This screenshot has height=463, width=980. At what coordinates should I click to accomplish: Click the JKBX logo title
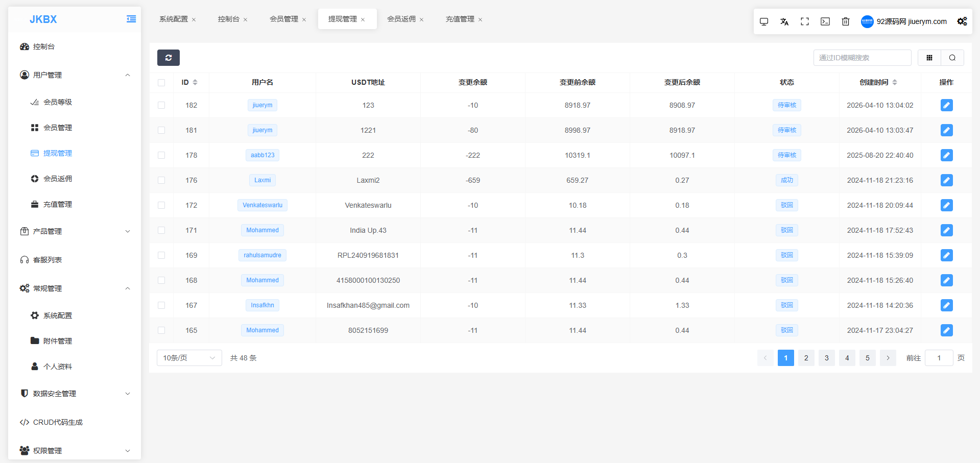[x=43, y=19]
